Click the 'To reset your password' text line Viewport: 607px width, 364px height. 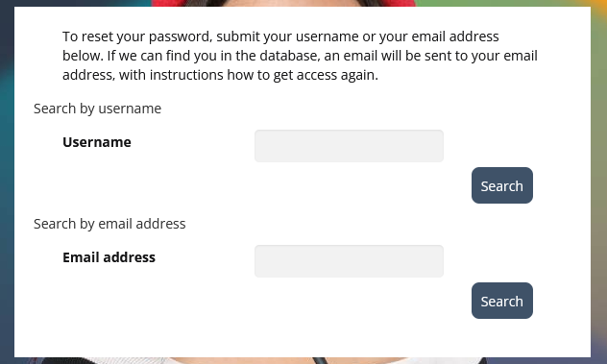pos(280,36)
